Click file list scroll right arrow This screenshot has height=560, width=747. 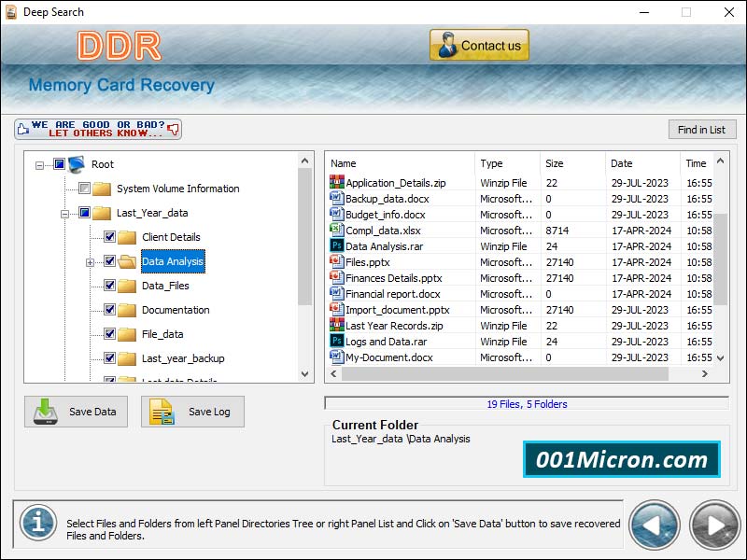tap(705, 374)
